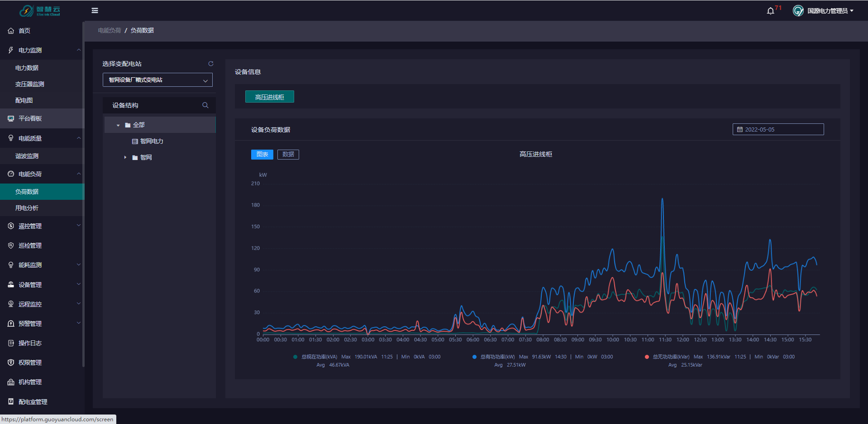Viewport: 868px width, 424px height.
Task: Click the icon beside 遥控管理
Action: tap(11, 226)
